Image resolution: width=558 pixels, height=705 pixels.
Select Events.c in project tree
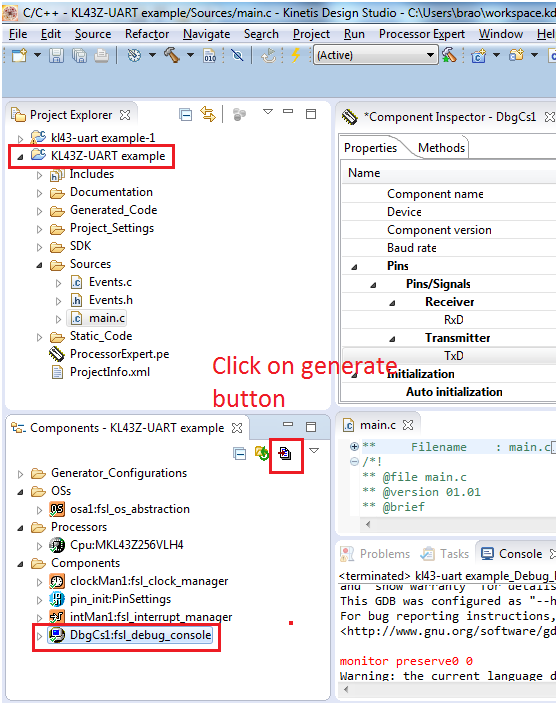point(101,282)
